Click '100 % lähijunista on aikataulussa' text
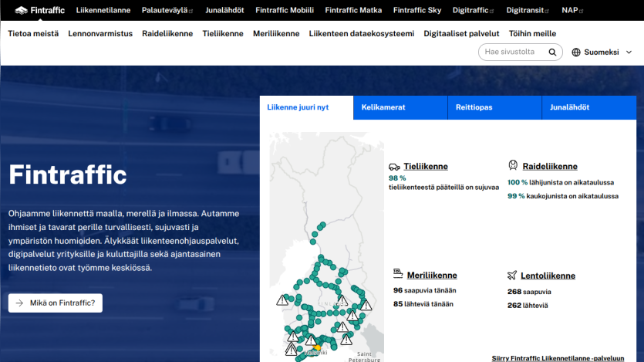 [561, 182]
